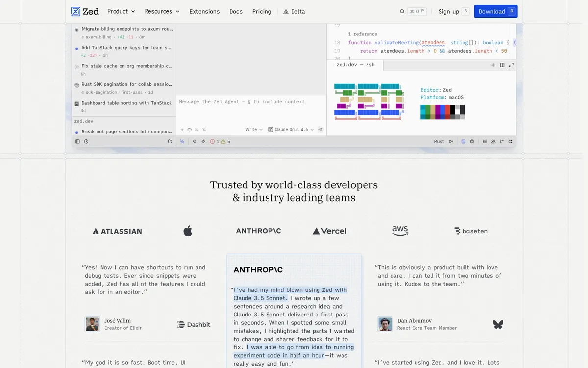The width and height of the screenshot is (588, 368).
Task: Toggle the left dock icon in the status bar
Action: click(77, 141)
